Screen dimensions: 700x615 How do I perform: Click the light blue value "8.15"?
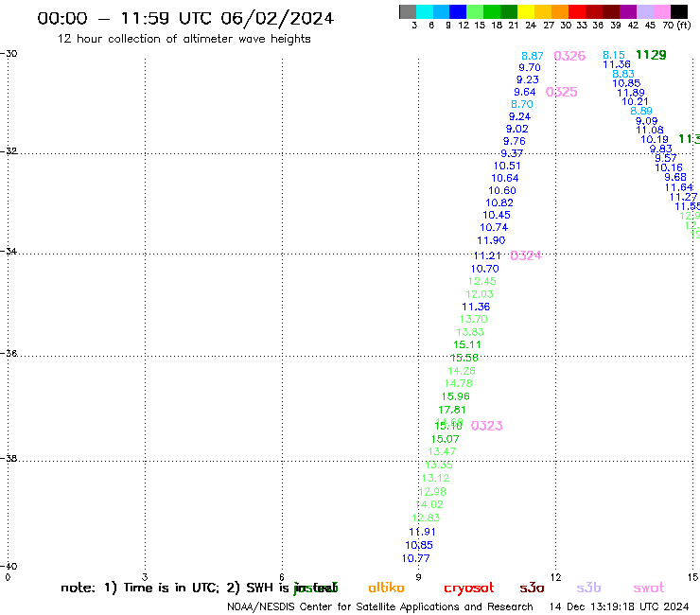point(614,55)
